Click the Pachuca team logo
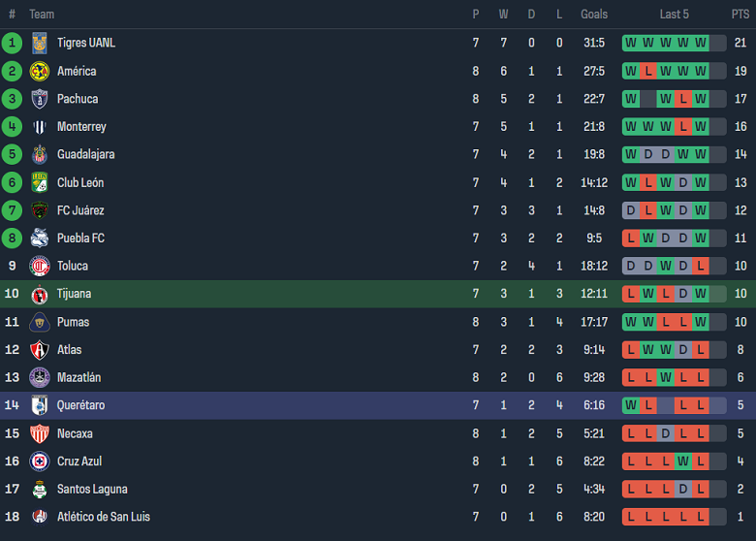756x541 pixels. 40,99
